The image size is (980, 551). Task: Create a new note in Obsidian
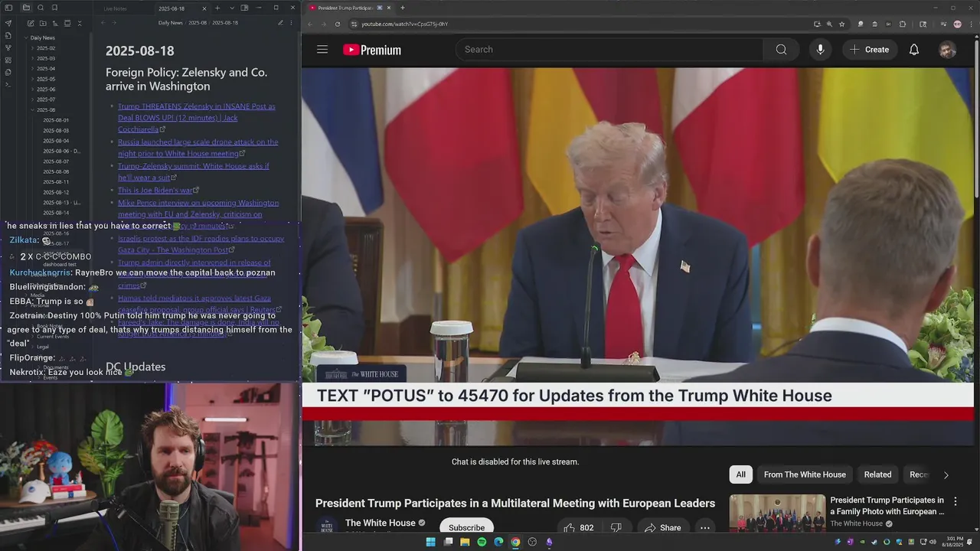[30, 23]
